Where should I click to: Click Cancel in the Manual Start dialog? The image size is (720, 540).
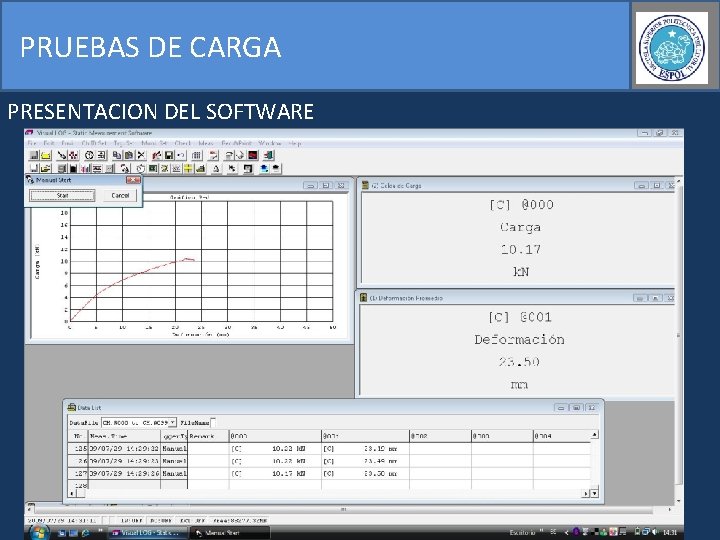[x=120, y=196]
